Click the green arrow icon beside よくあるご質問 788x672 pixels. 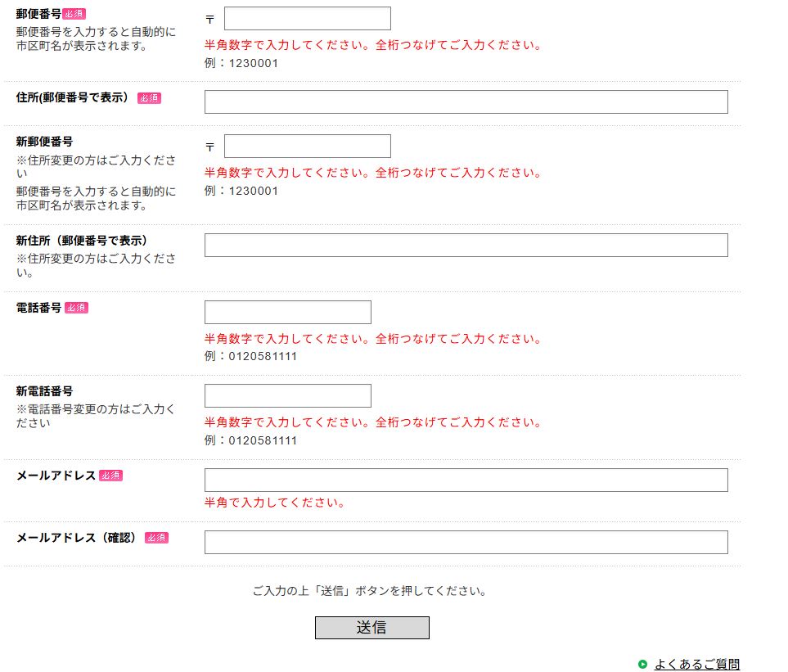[x=642, y=665]
